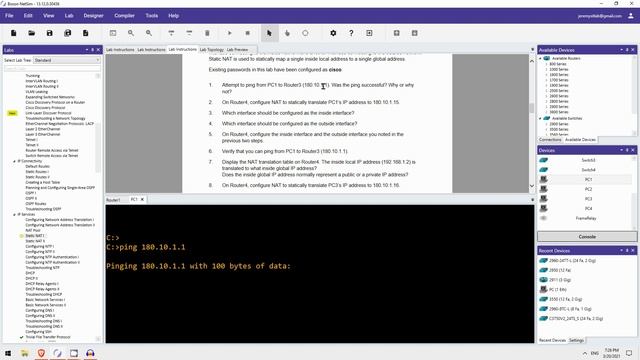The height and width of the screenshot is (360, 640).
Task: Open Troubleshooting DHCP lab
Action: (x=44, y=294)
